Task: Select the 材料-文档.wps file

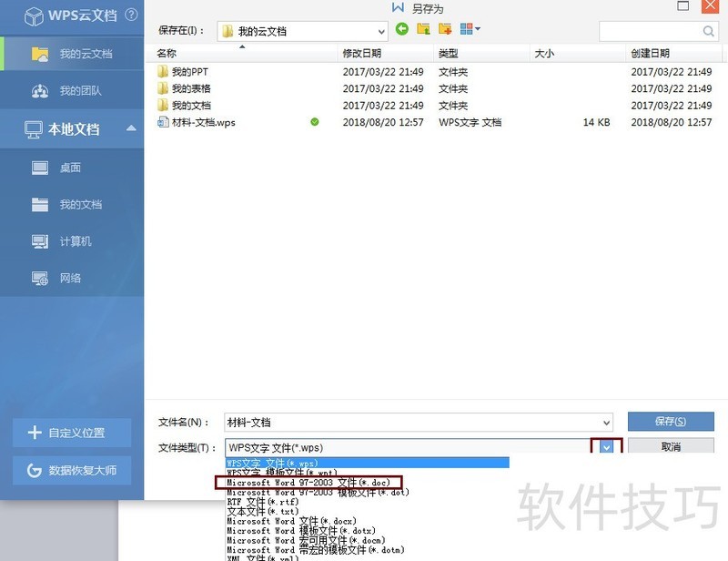Action: click(203, 122)
